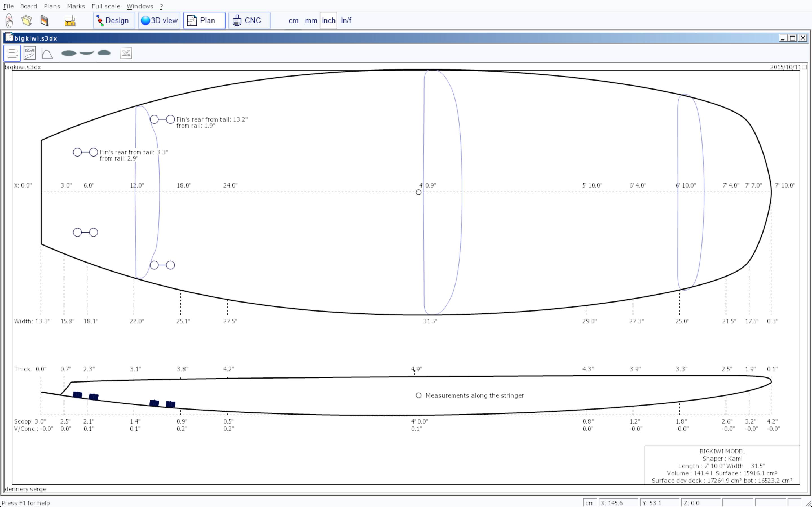812x507 pixels.
Task: Click the cross-section slice shape icon
Action: point(104,53)
